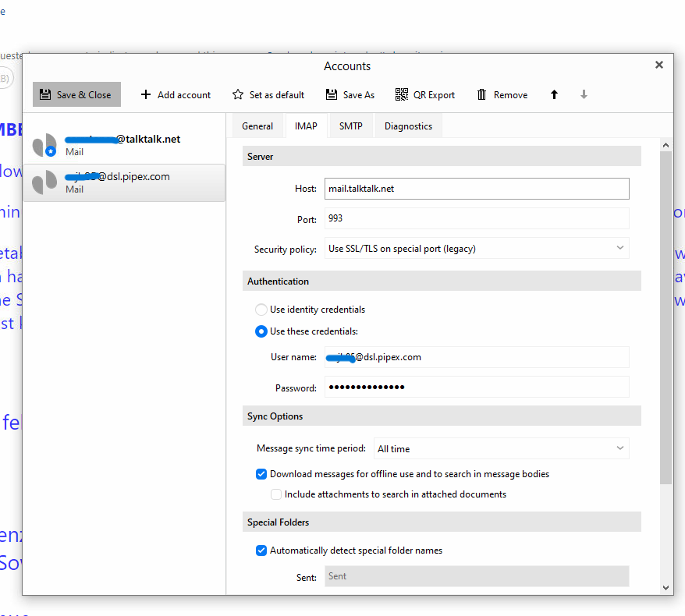
Task: Click the scroll down arrow of settings pane
Action: coord(665,587)
